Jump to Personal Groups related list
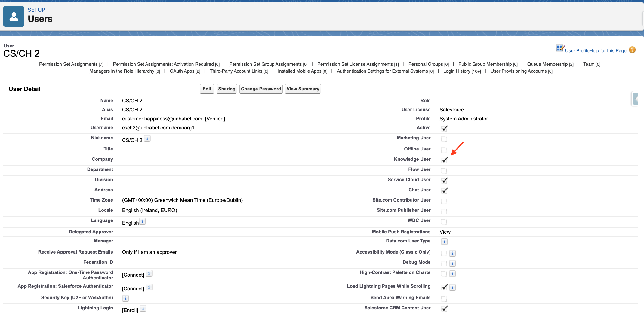The width and height of the screenshot is (644, 313). coord(429,64)
